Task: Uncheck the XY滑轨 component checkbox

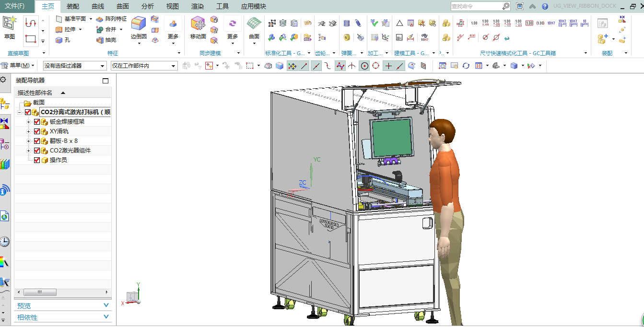Action: pyautogui.click(x=37, y=131)
